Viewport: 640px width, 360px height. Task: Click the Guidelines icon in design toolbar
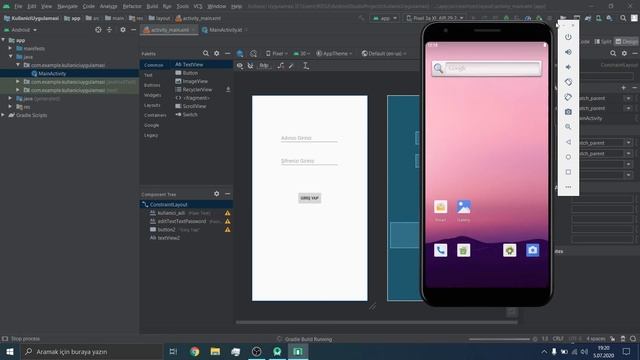tap(306, 66)
